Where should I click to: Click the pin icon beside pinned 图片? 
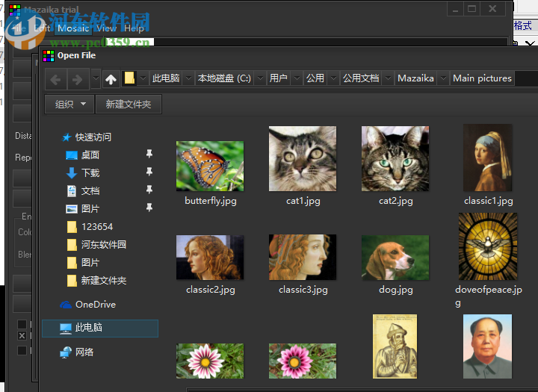coord(149,207)
